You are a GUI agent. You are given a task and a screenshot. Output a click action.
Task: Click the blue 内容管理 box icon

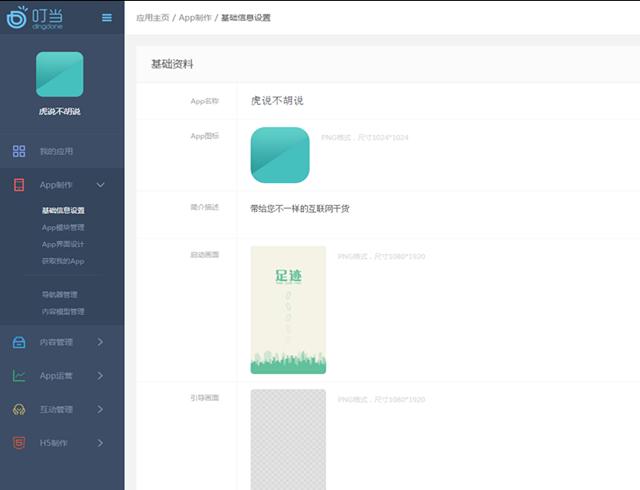19,342
